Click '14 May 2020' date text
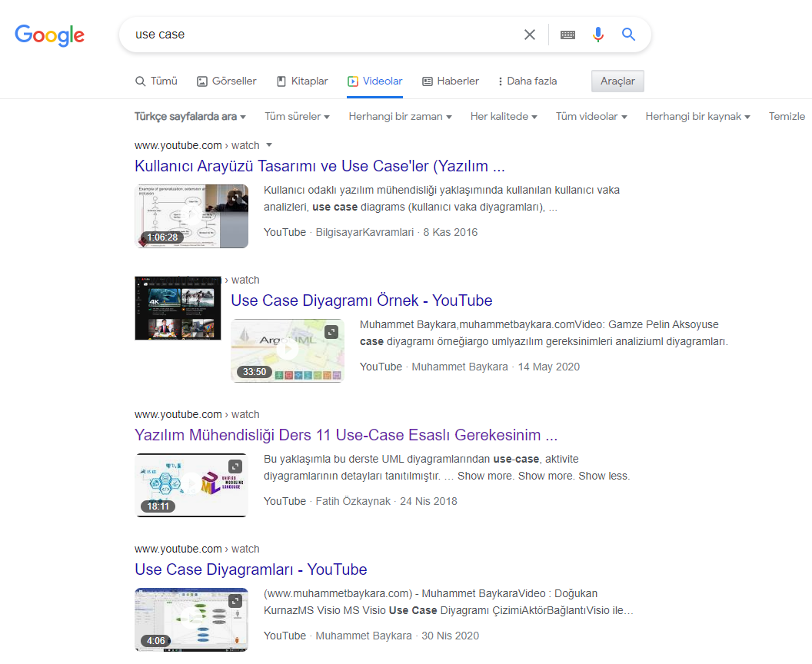The width and height of the screenshot is (812, 664). tap(549, 367)
